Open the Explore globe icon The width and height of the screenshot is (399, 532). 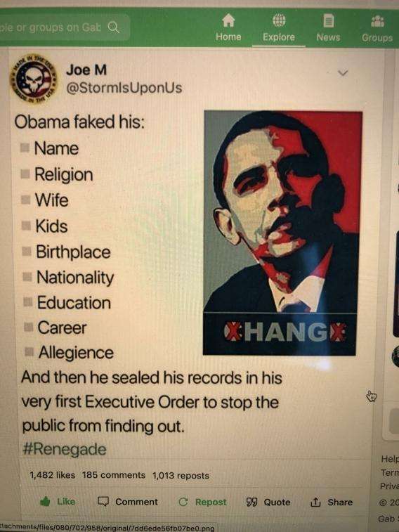coord(279,20)
